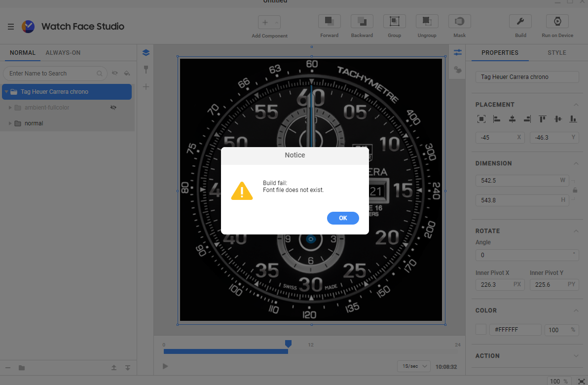The width and height of the screenshot is (588, 385).
Task: Click the Add Component plus button
Action: (x=265, y=23)
